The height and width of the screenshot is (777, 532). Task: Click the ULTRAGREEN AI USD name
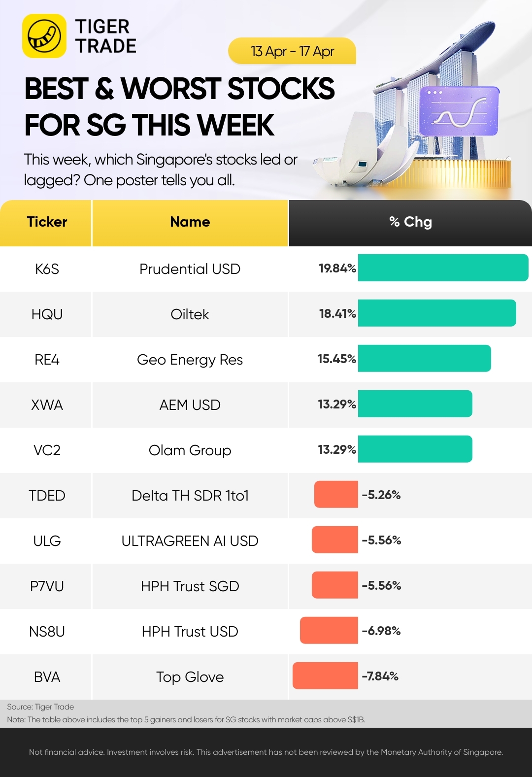[190, 541]
